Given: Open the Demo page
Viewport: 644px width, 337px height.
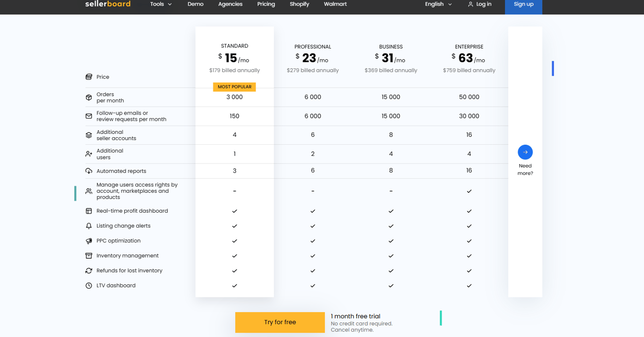Looking at the screenshot, I should (x=196, y=4).
